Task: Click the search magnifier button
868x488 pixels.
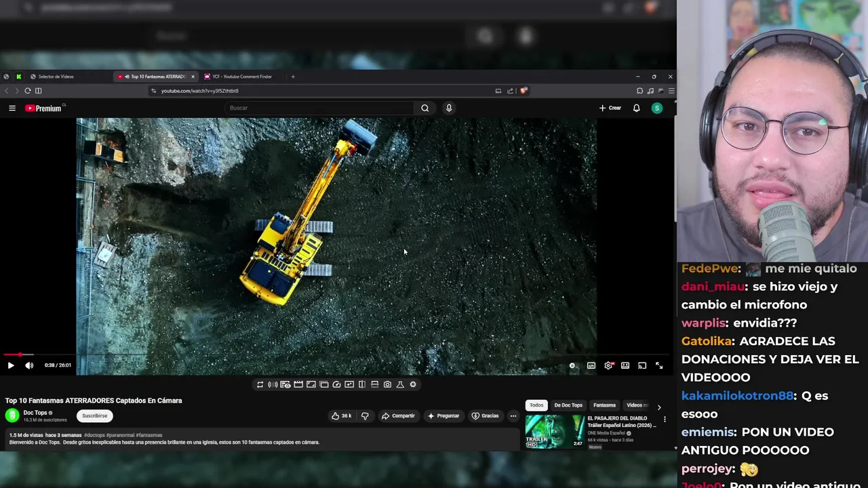Action: tap(425, 108)
